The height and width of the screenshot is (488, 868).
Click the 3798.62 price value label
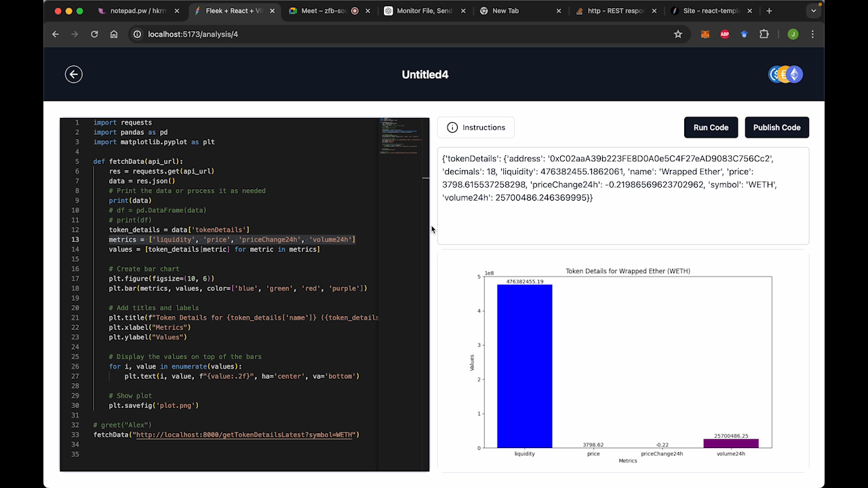(x=593, y=445)
